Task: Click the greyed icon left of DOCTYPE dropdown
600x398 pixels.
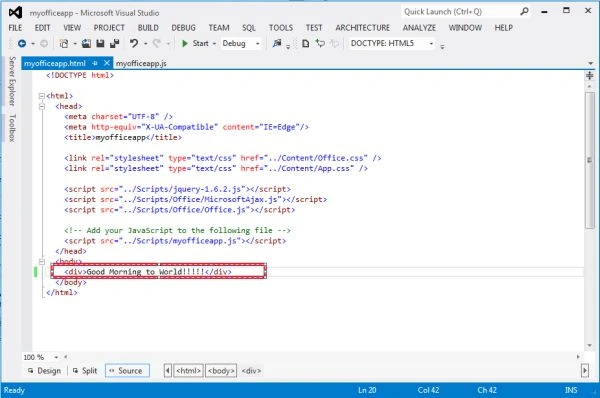Action: [335, 44]
